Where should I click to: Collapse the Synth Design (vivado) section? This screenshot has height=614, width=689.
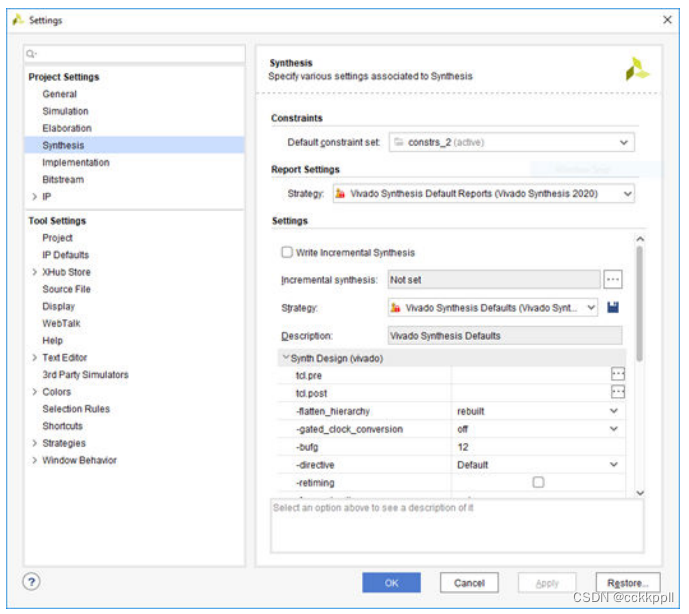[x=286, y=357]
